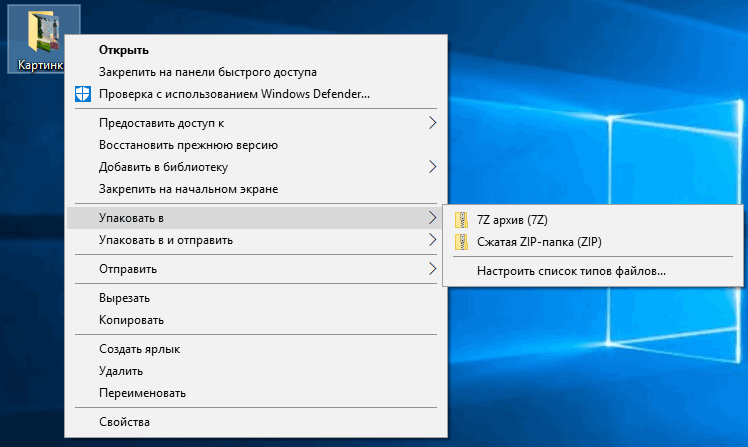
Task: Open Предоставить доступ к submenu entry
Action: 256,123
